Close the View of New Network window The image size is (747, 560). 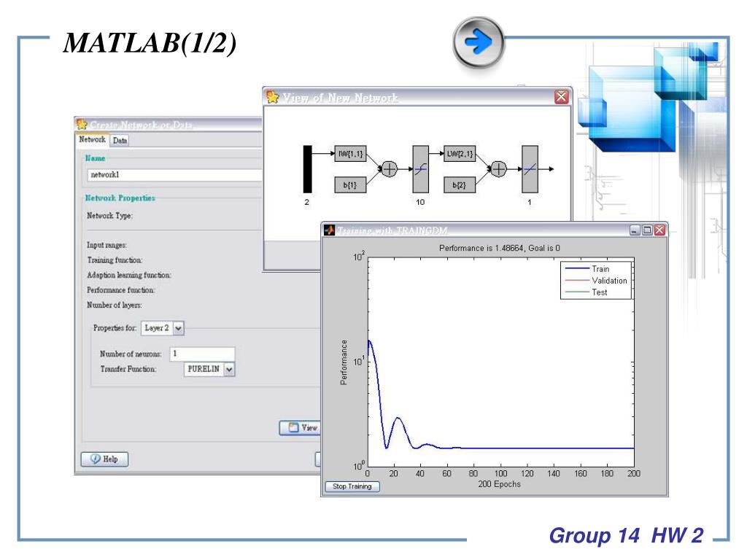click(562, 97)
